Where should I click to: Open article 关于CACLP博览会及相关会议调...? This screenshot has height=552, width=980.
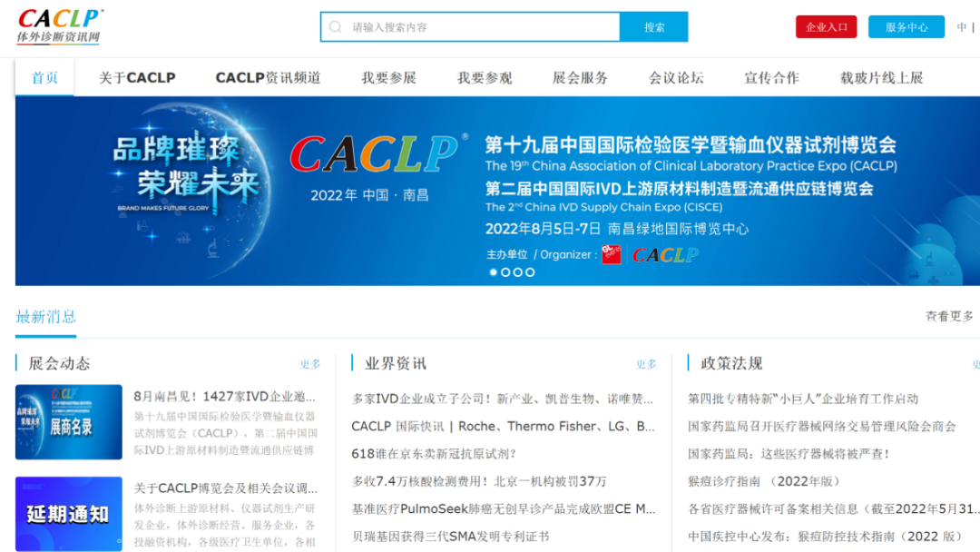(226, 488)
